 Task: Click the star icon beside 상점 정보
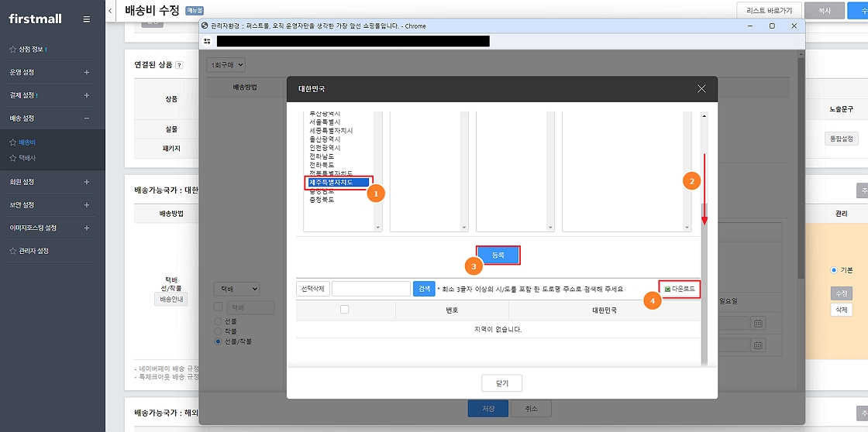[x=12, y=50]
